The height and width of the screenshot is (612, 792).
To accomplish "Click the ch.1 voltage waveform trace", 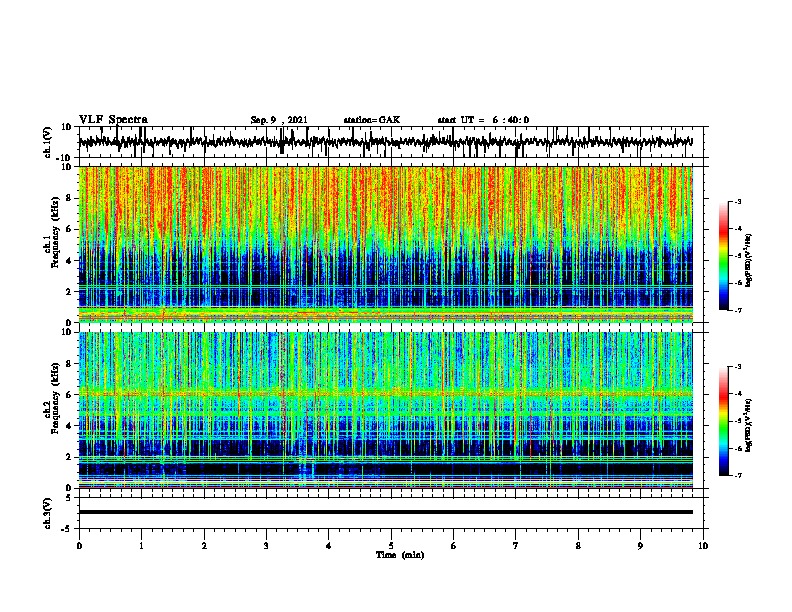I will 386,142.
